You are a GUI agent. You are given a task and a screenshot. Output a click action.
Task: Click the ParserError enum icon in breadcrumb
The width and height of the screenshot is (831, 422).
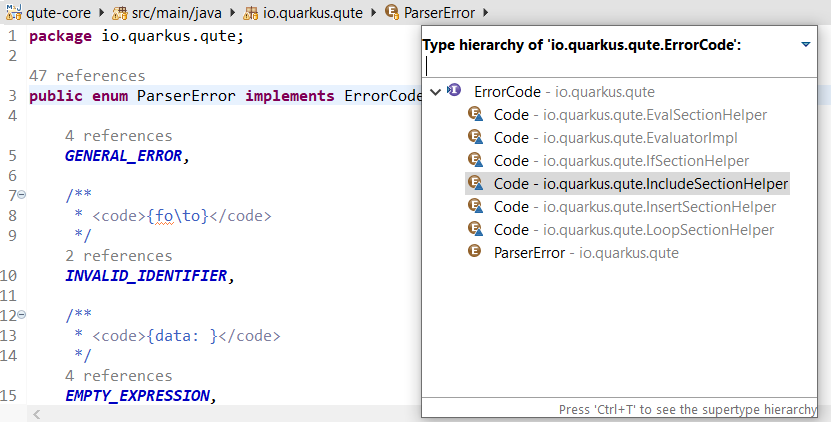pyautogui.click(x=392, y=12)
